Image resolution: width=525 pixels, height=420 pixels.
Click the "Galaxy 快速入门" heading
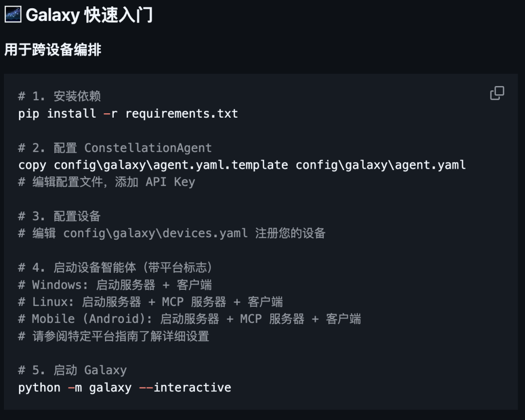(89, 15)
